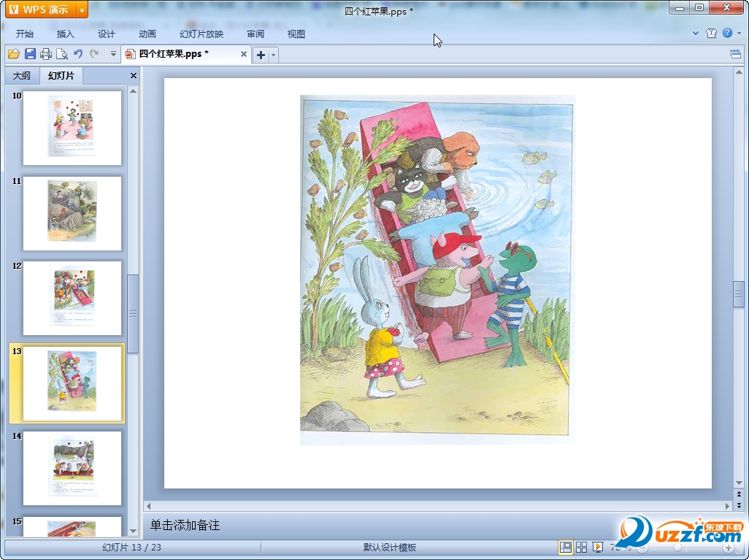Screen dimensions: 749x560
Task: Expand the new-tab dropdown arrow
Action: point(274,55)
